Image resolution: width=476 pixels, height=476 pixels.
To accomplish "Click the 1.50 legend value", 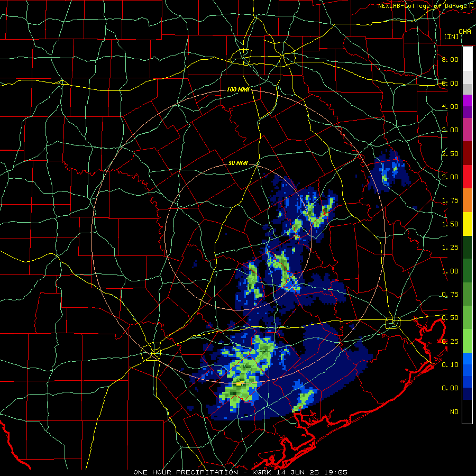I will (450, 224).
